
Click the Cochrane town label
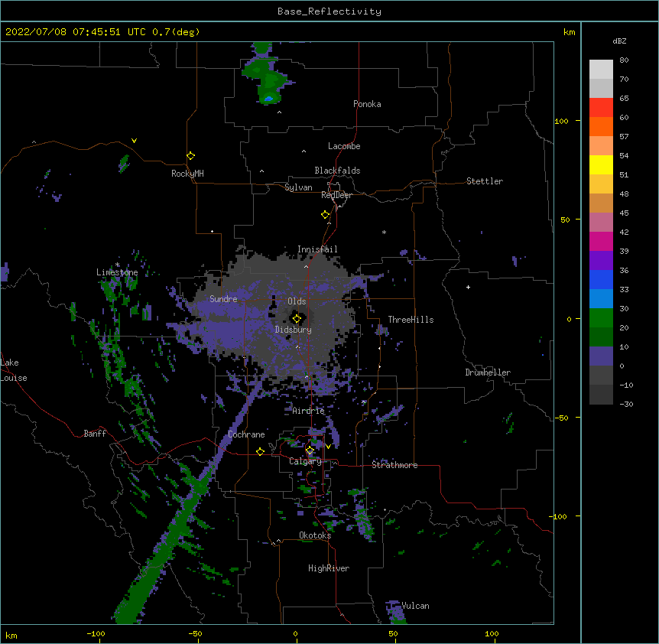click(246, 434)
